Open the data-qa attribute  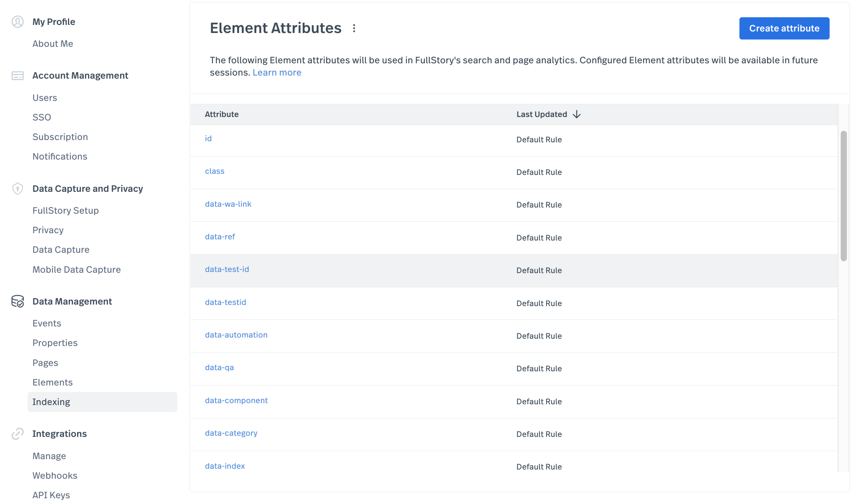[x=219, y=367]
